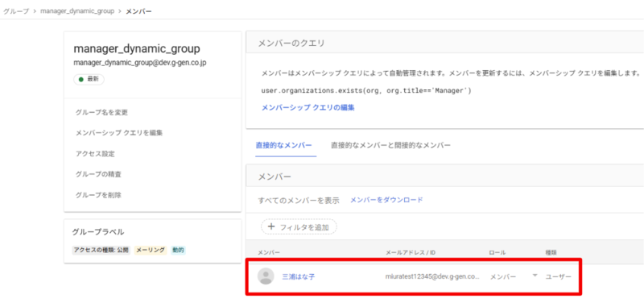Open グループ breadcrumb link

point(16,11)
